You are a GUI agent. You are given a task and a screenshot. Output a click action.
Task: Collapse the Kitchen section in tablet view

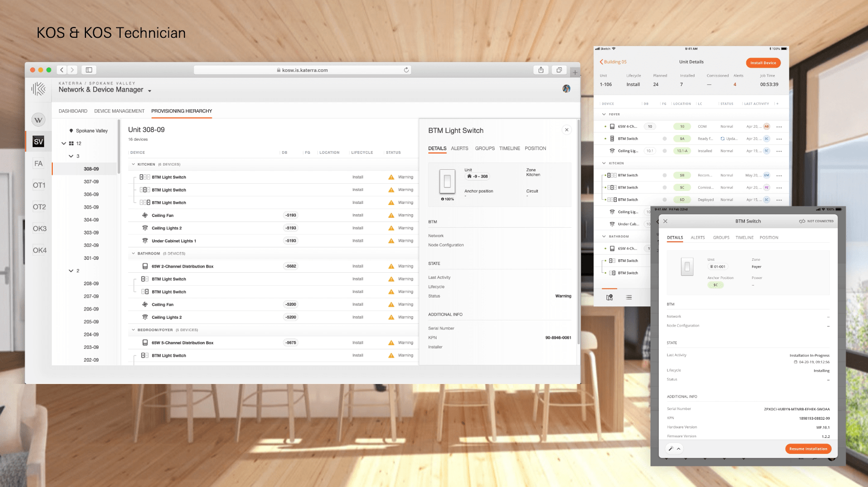(604, 163)
